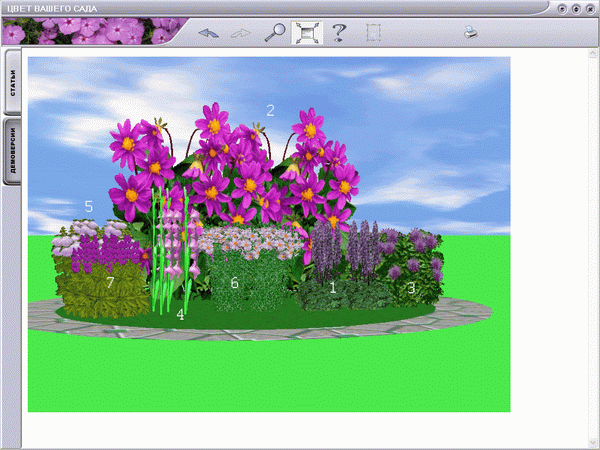
Task: Minimize the window via title bar button
Action: tap(562, 9)
